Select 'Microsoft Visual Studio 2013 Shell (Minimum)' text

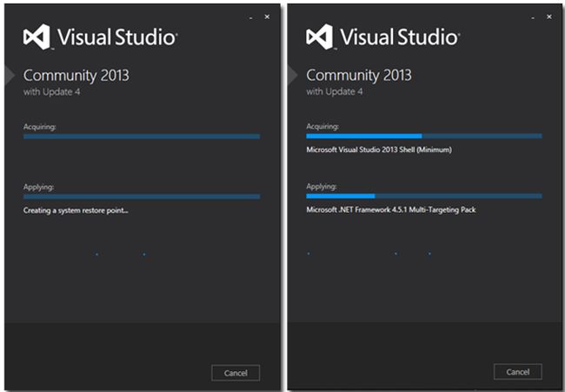379,149
